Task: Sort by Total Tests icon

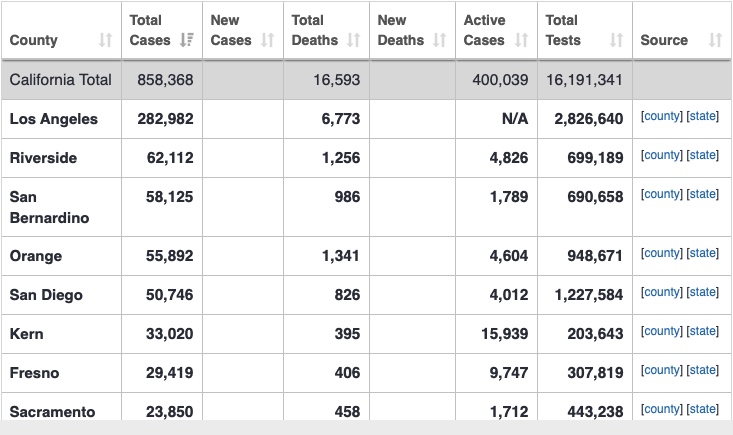Action: click(616, 40)
